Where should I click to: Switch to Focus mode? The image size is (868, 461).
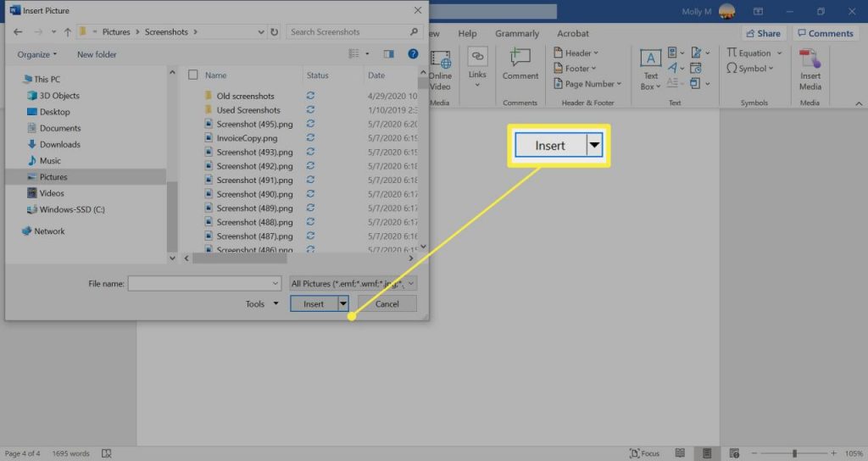(x=644, y=453)
